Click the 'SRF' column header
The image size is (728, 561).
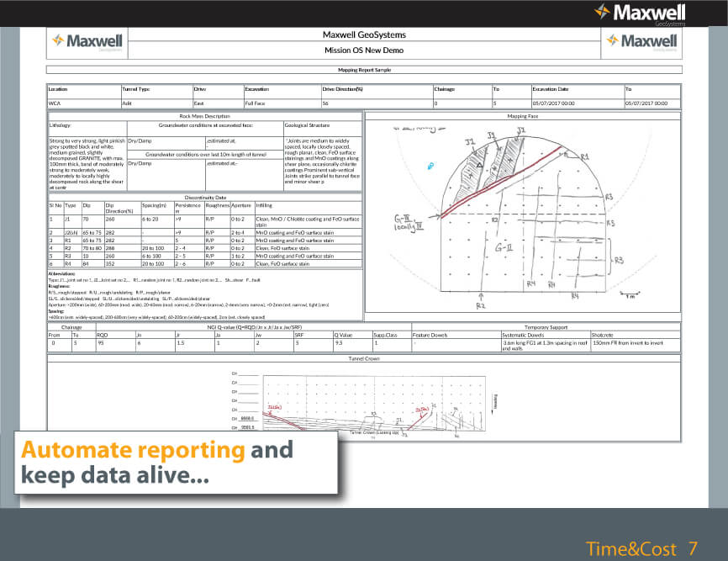point(299,335)
